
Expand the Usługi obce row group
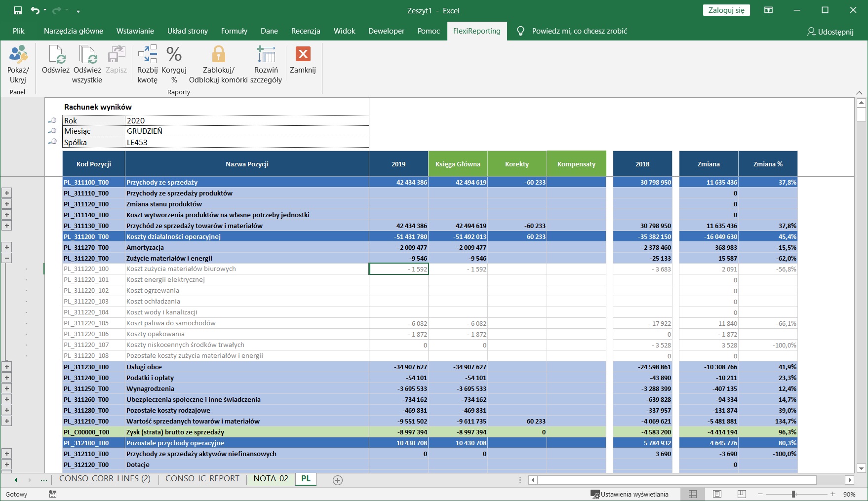tap(7, 367)
